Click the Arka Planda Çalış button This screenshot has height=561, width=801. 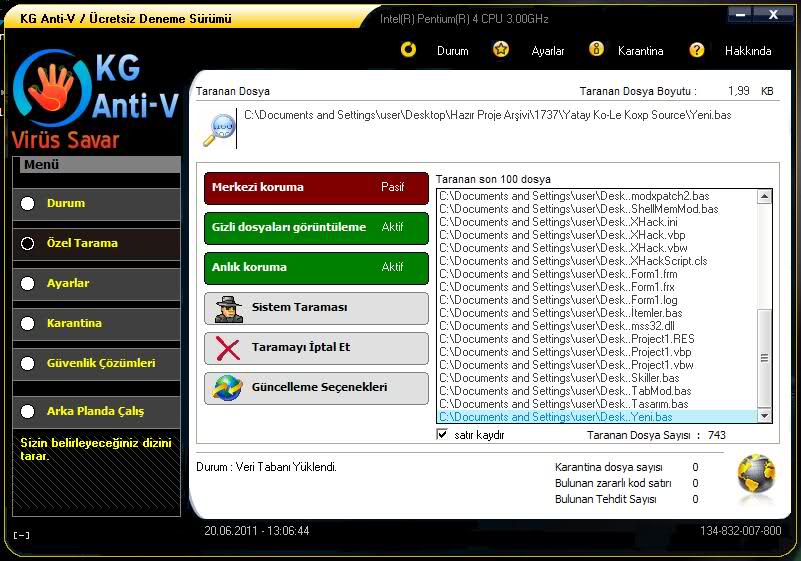click(x=96, y=411)
